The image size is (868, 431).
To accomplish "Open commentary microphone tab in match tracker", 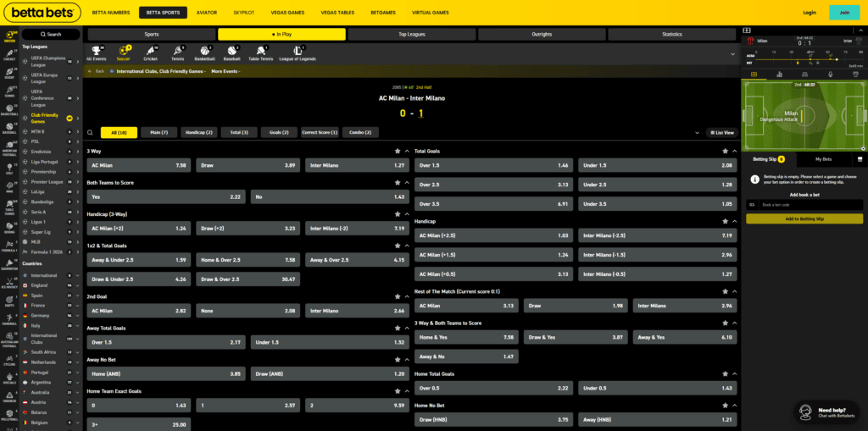I will tap(831, 75).
